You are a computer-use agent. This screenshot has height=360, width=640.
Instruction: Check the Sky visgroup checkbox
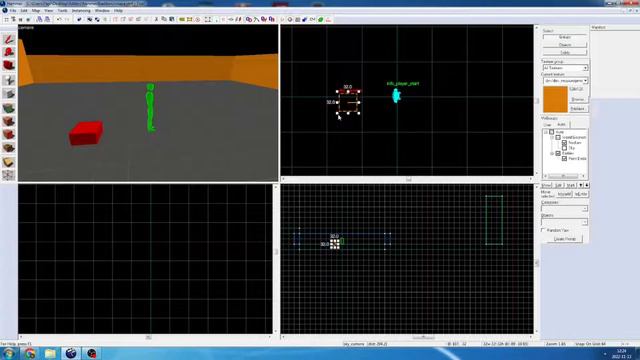click(x=564, y=148)
